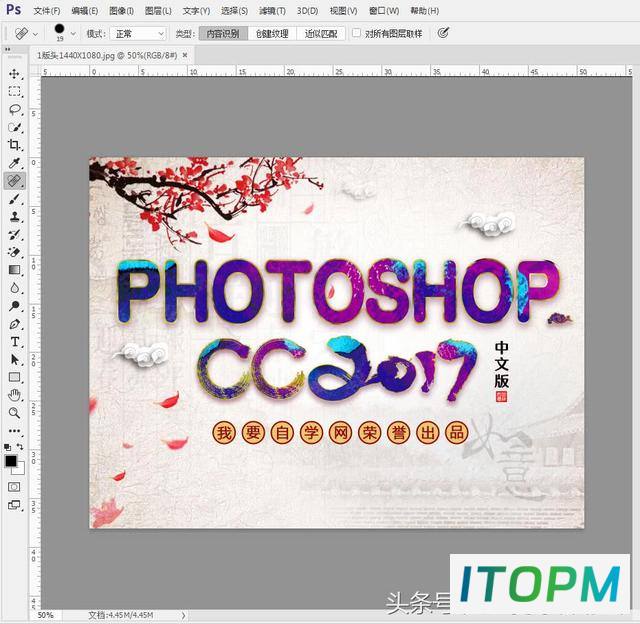This screenshot has height=624, width=640.
Task: Open the 帮助(H) menu
Action: 424,11
